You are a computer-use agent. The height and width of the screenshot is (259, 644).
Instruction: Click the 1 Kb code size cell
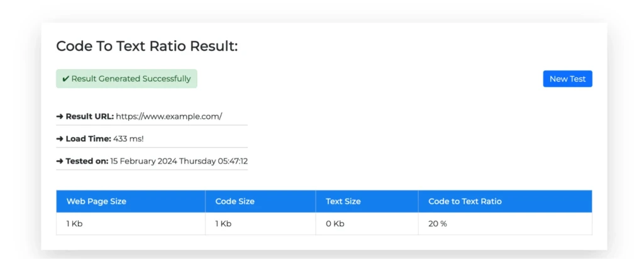(x=223, y=224)
